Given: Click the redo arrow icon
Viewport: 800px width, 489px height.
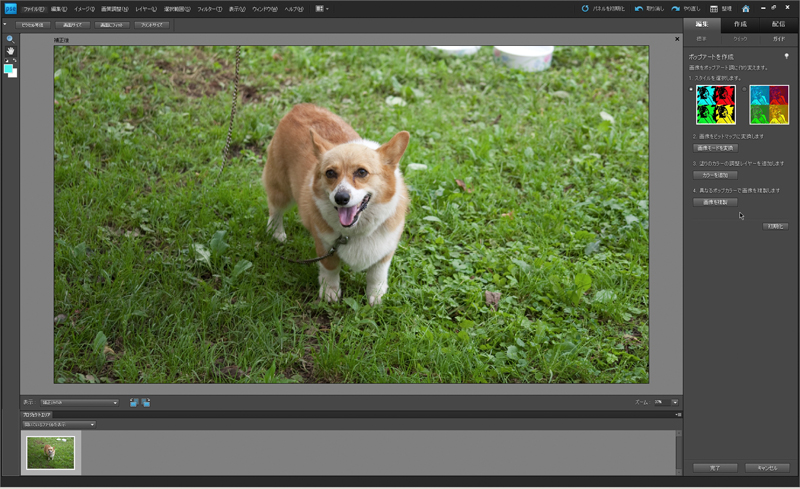Looking at the screenshot, I should [x=676, y=9].
